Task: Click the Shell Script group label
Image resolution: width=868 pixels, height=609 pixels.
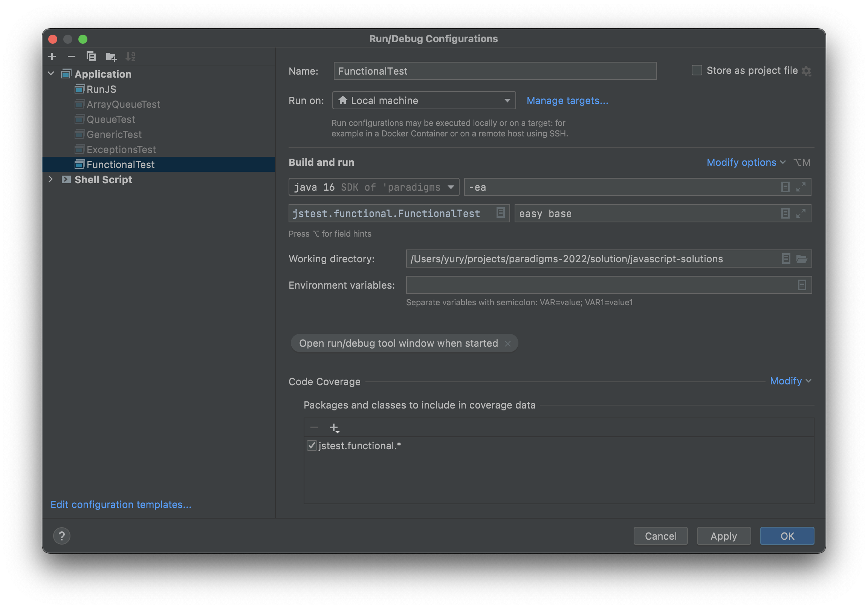Action: pos(103,180)
